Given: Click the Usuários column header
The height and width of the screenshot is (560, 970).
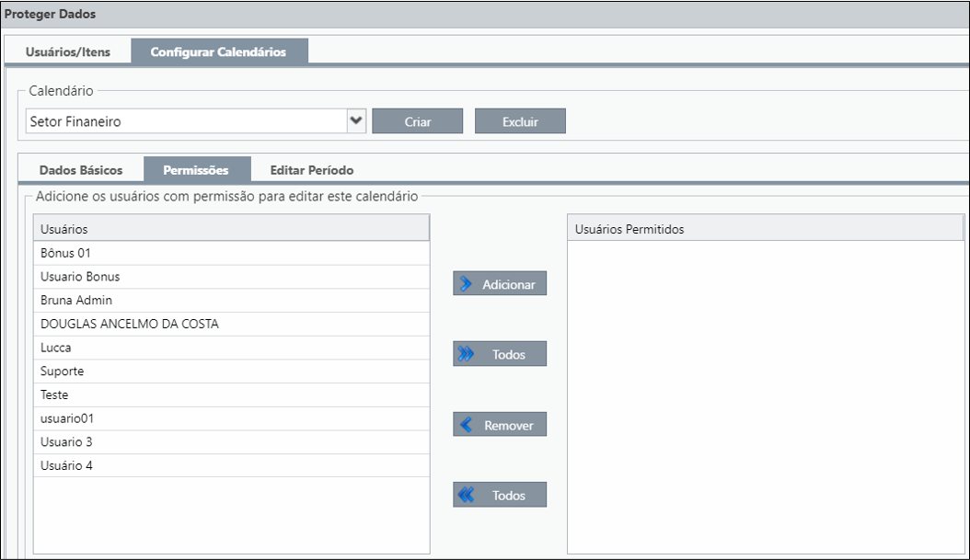Looking at the screenshot, I should (231, 229).
